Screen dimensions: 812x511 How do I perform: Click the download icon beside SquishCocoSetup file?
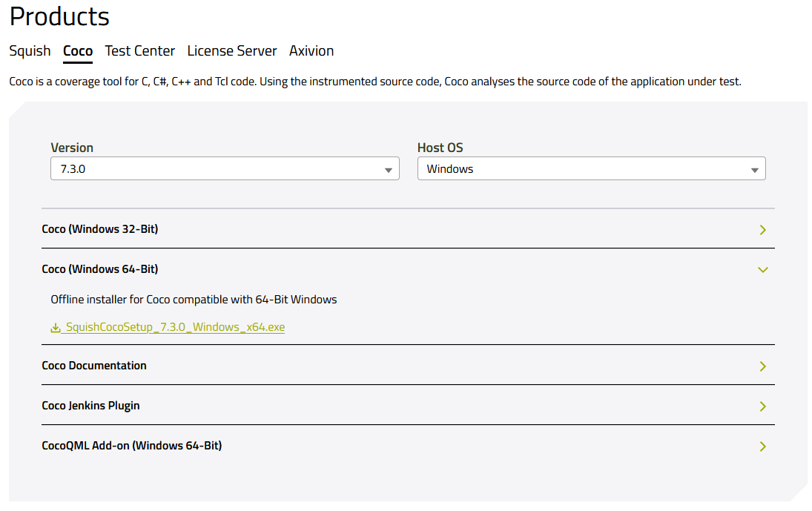coord(56,328)
